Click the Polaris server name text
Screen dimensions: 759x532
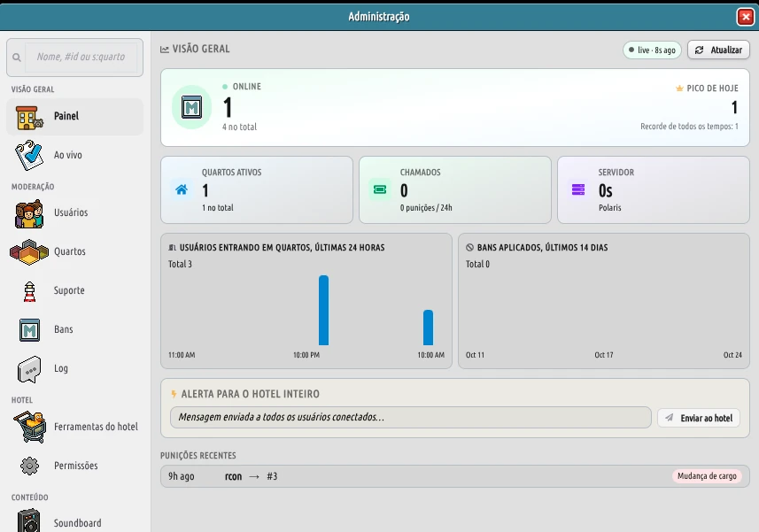click(x=610, y=208)
